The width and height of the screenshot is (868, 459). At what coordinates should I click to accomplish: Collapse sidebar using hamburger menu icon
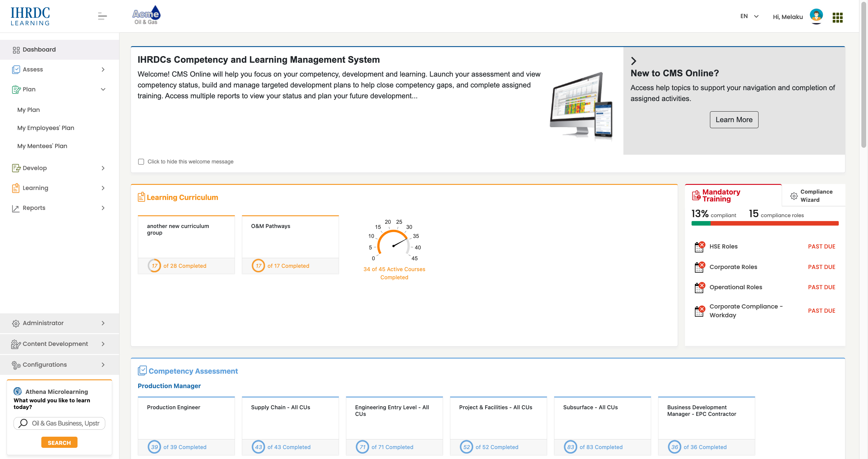(x=103, y=16)
